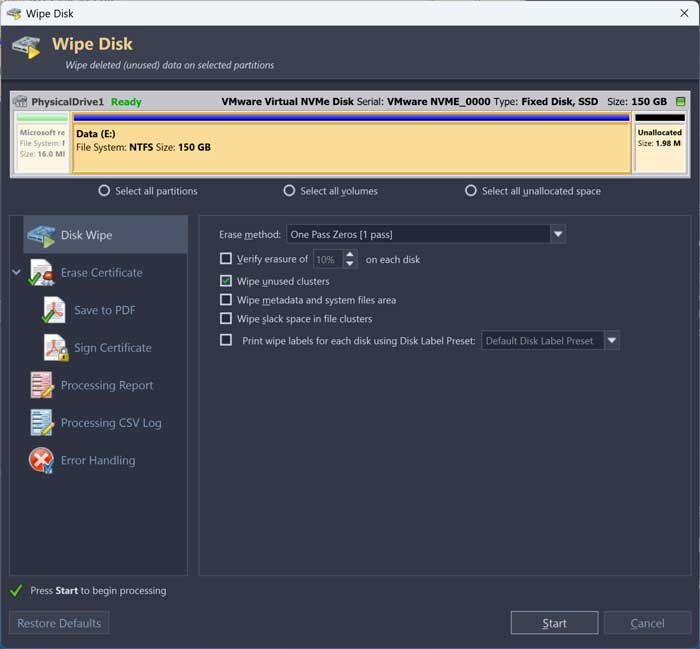Enable Wipe slack space in file clusters
700x649 pixels.
click(226, 318)
